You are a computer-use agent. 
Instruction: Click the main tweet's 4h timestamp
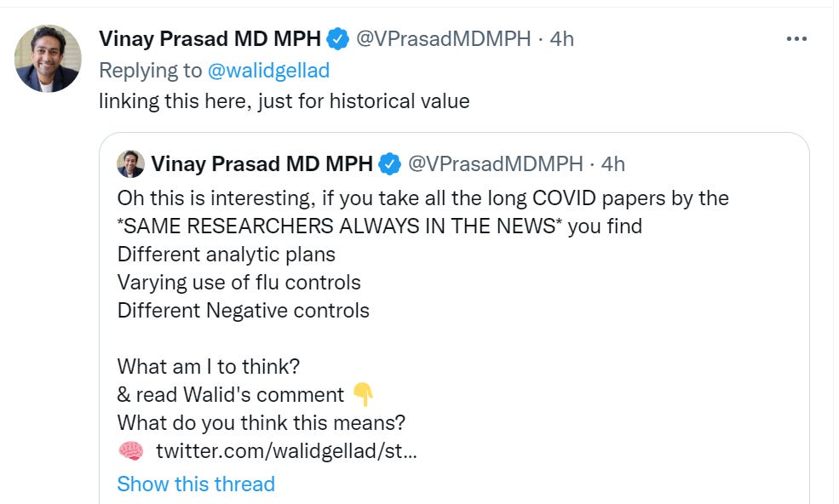561,39
